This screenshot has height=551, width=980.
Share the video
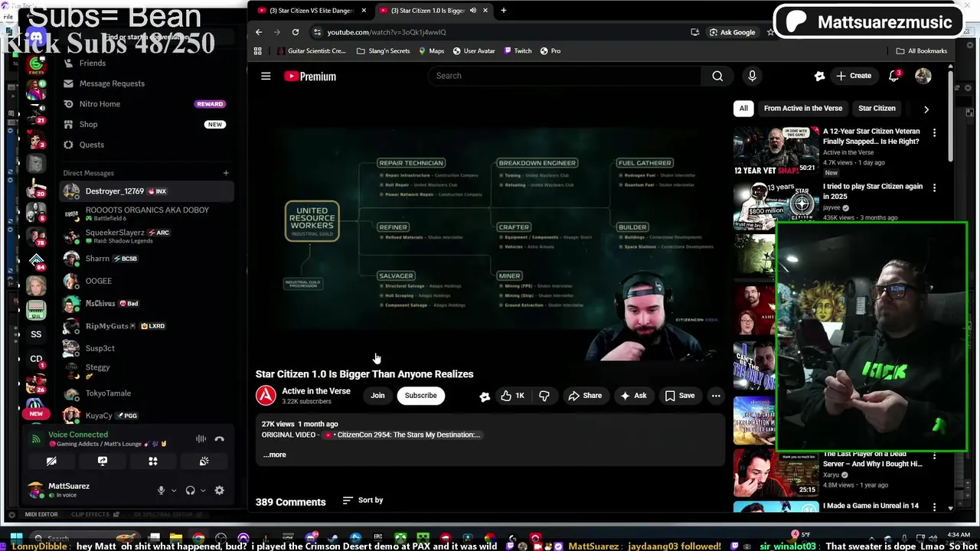[x=585, y=396]
